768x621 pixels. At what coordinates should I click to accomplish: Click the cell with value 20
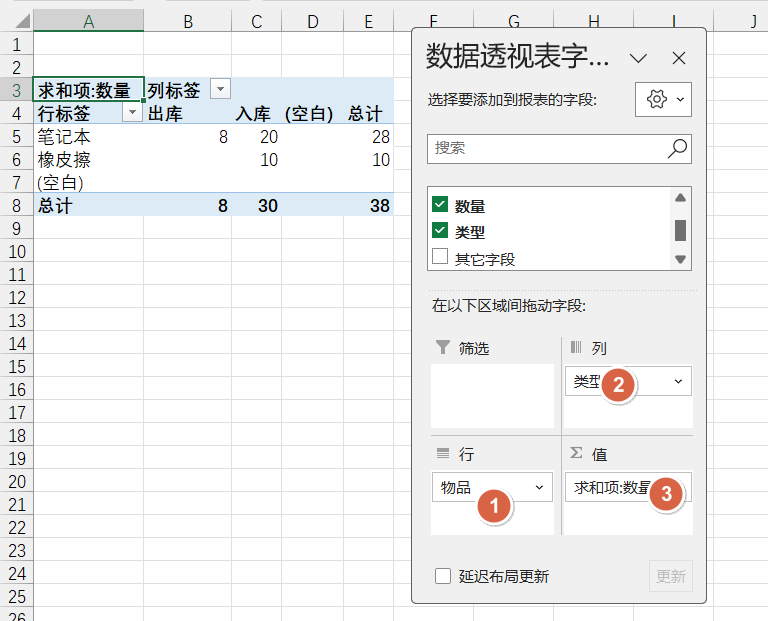tap(256, 136)
